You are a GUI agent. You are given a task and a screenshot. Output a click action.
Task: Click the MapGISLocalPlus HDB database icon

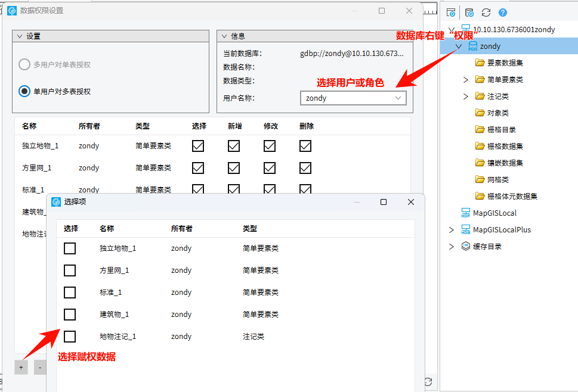tap(466, 230)
